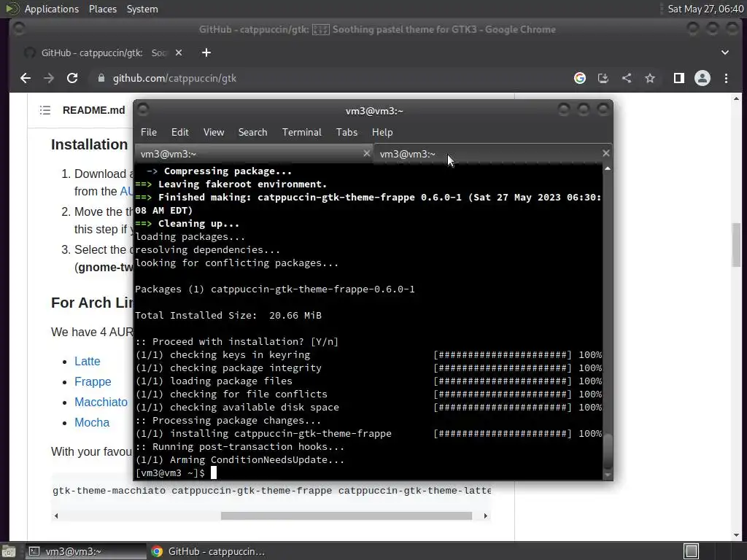Viewport: 747px width, 560px height.
Task: Close the GitHub catppuccin/gtk tab
Action: [179, 52]
